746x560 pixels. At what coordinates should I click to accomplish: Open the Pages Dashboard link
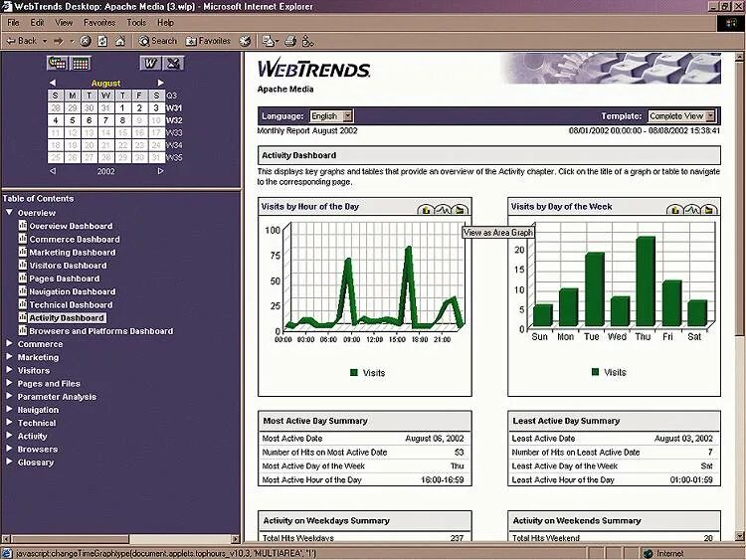(65, 279)
